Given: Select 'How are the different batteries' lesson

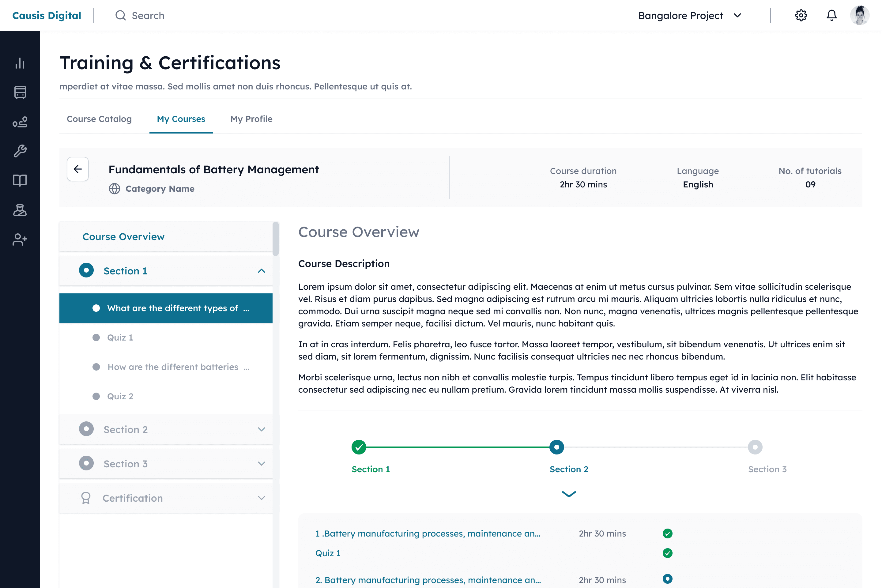Looking at the screenshot, I should click(173, 367).
